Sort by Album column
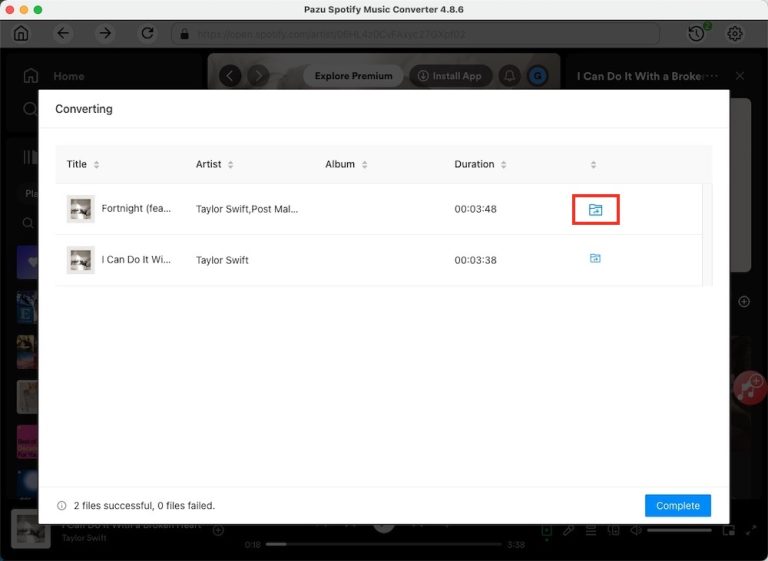Image resolution: width=768 pixels, height=561 pixels. click(x=364, y=165)
